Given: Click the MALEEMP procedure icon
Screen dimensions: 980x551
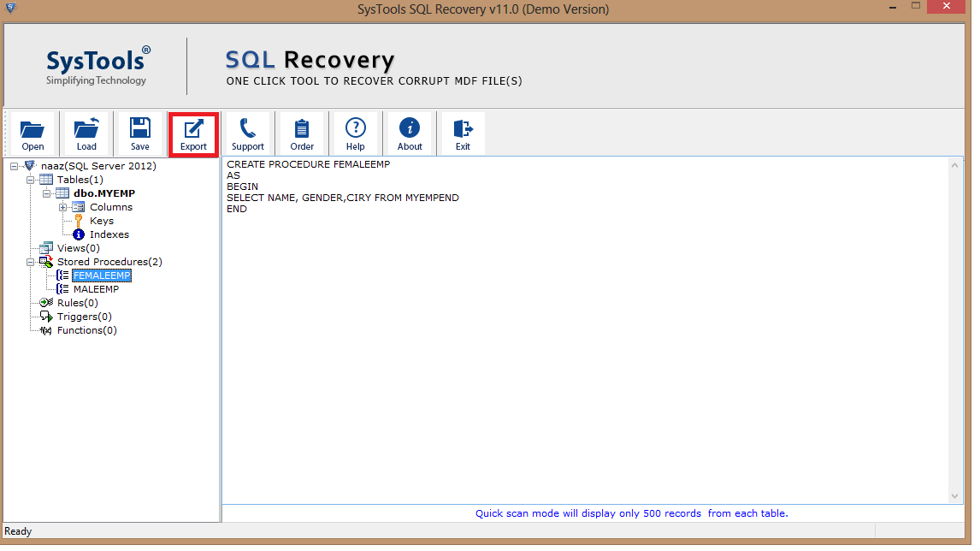Looking at the screenshot, I should click(62, 289).
